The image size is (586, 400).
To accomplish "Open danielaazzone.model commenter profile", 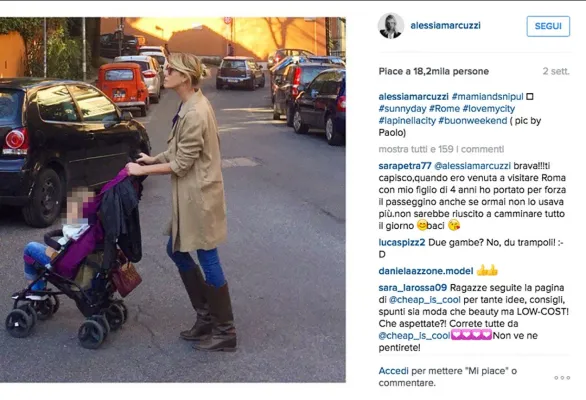I will (x=426, y=271).
